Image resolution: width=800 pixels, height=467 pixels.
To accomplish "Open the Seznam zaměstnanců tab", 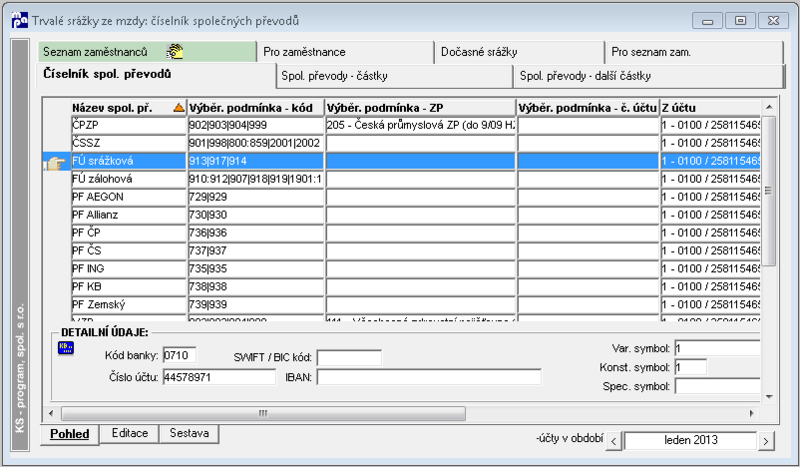I will (147, 52).
